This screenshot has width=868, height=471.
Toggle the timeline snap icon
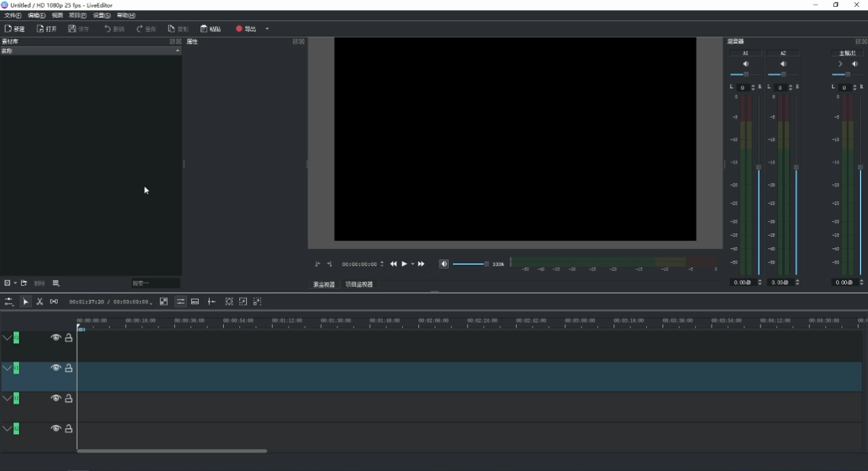click(x=212, y=302)
